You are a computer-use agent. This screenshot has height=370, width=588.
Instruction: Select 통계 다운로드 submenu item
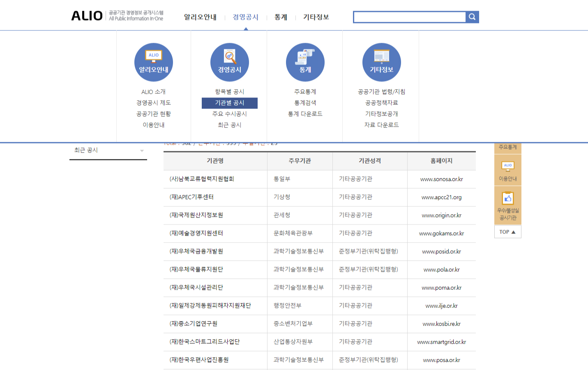[x=305, y=114]
